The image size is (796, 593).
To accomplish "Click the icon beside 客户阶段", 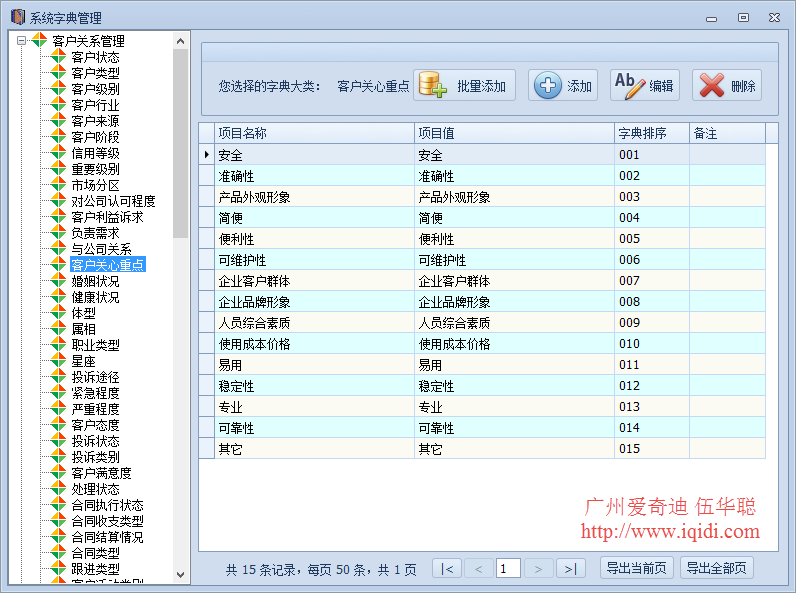I will (58, 137).
